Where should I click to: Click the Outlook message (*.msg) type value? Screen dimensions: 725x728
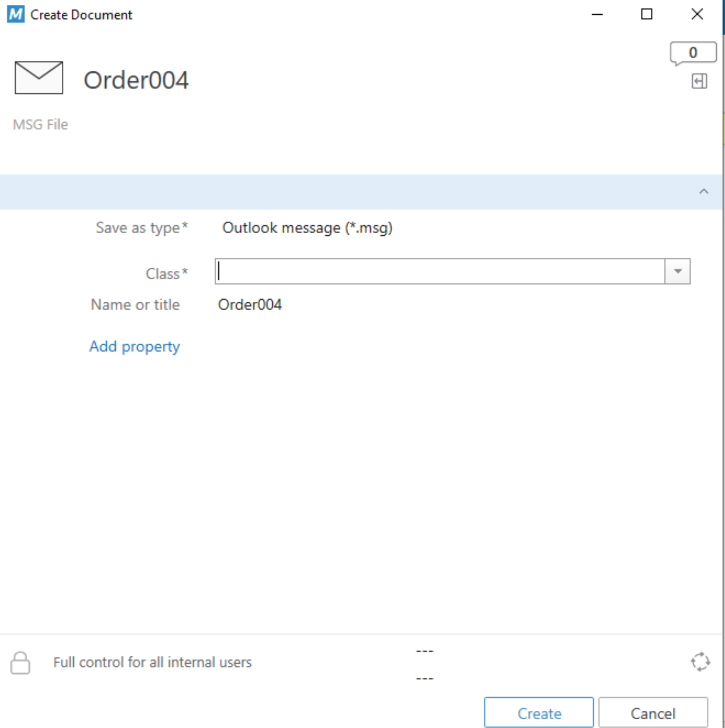307,228
